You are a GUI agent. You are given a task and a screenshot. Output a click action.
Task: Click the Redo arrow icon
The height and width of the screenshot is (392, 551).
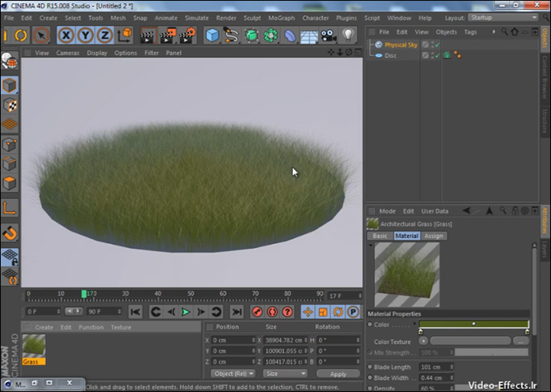point(21,35)
